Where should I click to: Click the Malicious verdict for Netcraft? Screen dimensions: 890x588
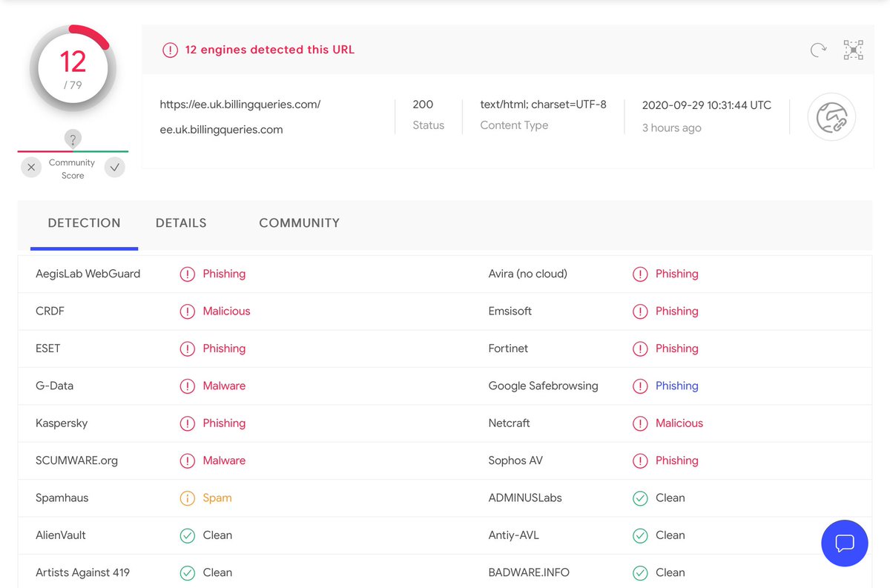tap(679, 423)
